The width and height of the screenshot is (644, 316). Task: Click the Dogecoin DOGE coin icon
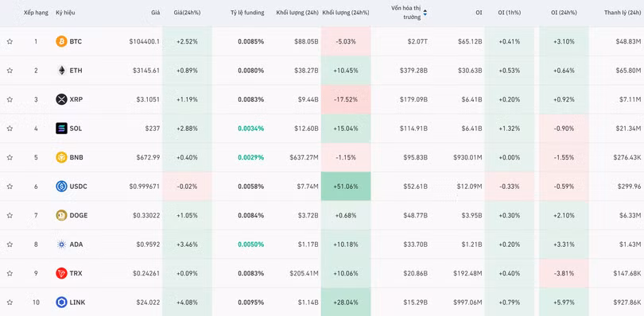click(61, 215)
